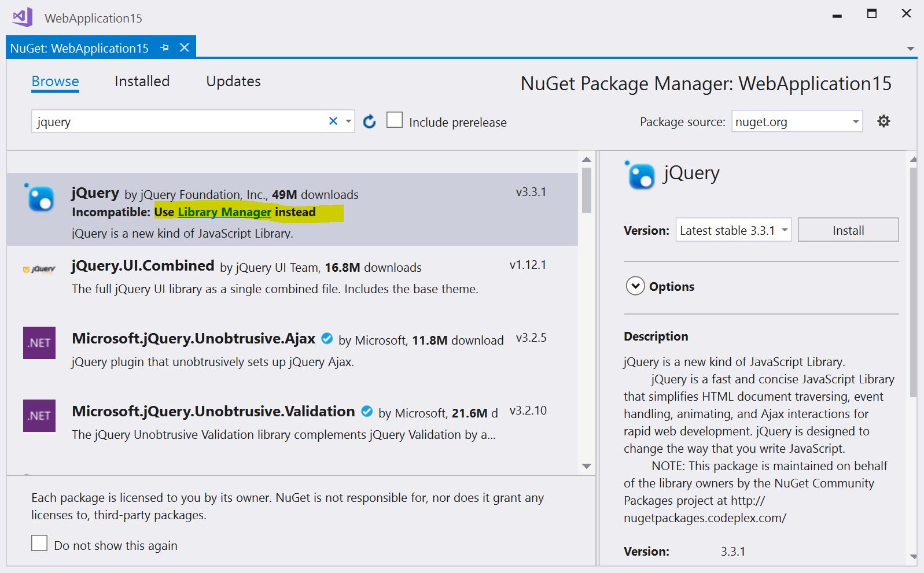Click the jQuery.UI.Combined package icon
The height and width of the screenshot is (573, 924).
click(x=39, y=269)
